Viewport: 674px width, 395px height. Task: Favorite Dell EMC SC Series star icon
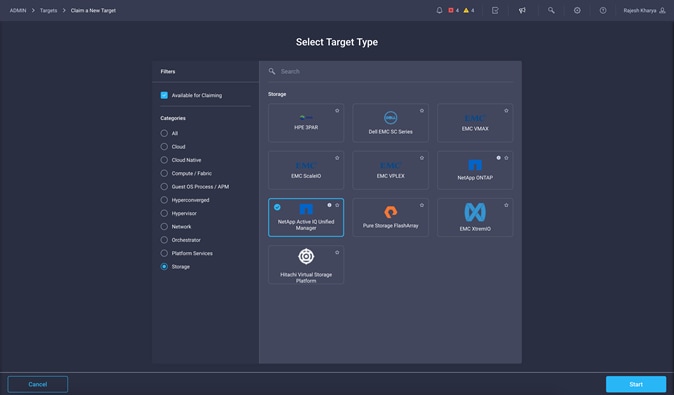422,110
